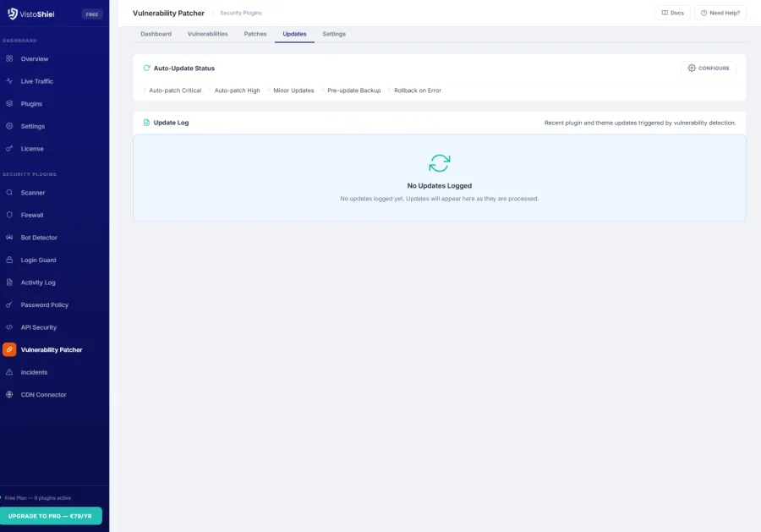Click the VistoShiel shield logo

[x=10, y=14]
